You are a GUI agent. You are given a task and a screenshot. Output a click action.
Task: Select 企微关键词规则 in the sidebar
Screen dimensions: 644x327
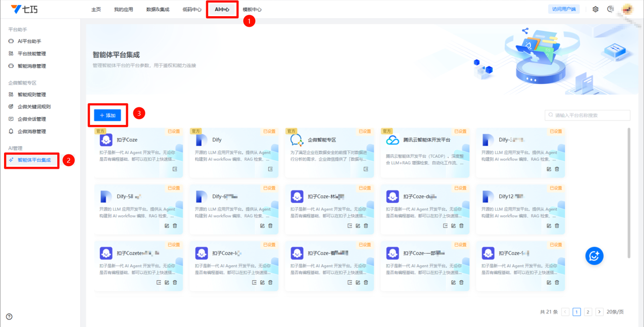[x=34, y=107]
